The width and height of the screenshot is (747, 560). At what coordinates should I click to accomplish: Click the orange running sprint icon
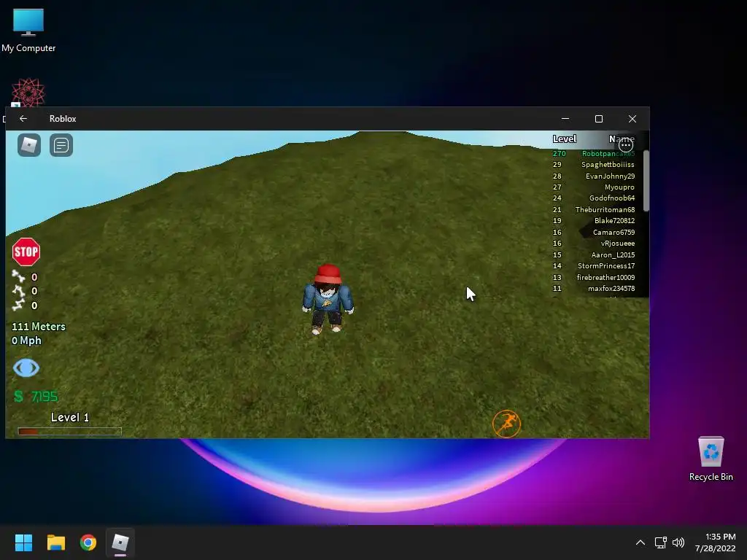coord(506,424)
